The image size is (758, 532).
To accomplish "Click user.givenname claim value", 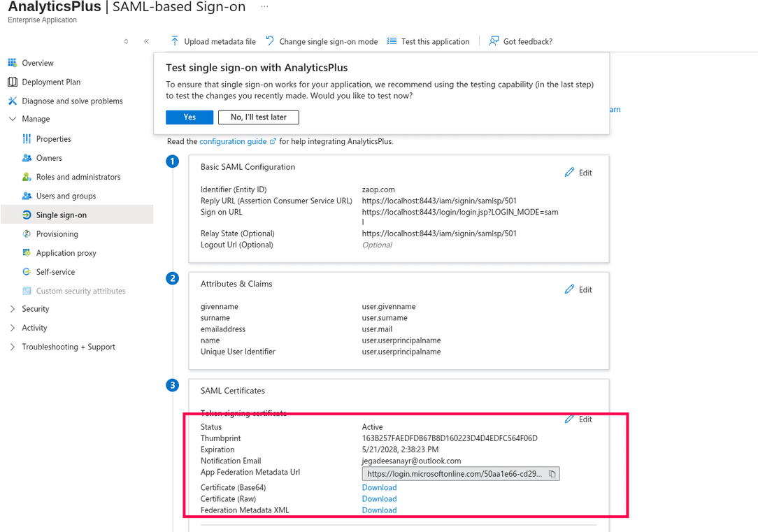I will click(x=389, y=307).
